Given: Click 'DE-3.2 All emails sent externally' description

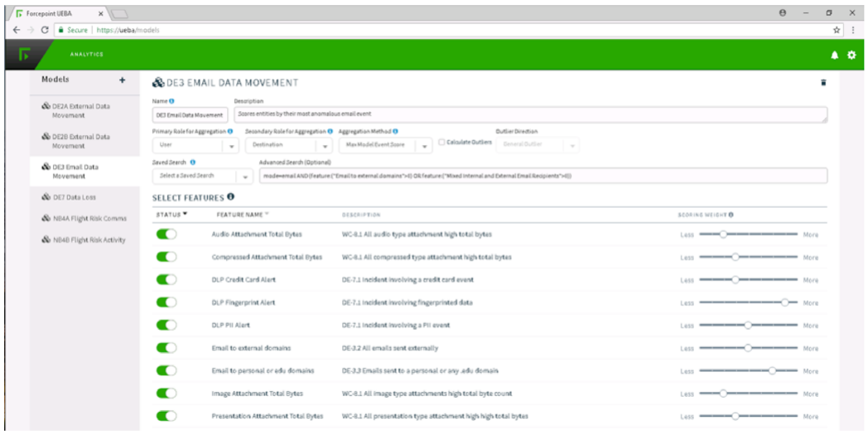Looking at the screenshot, I should pos(390,348).
